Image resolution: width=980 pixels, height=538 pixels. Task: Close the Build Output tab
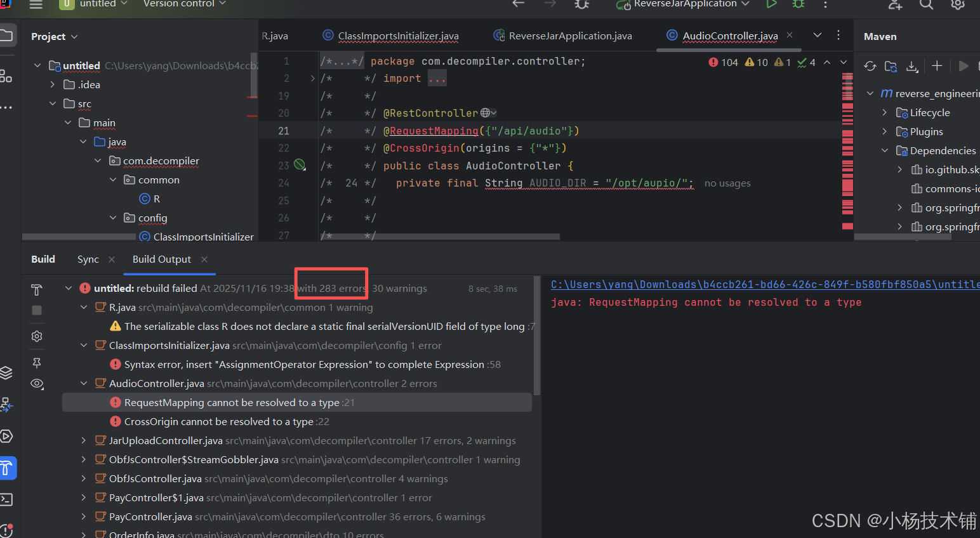(x=204, y=259)
